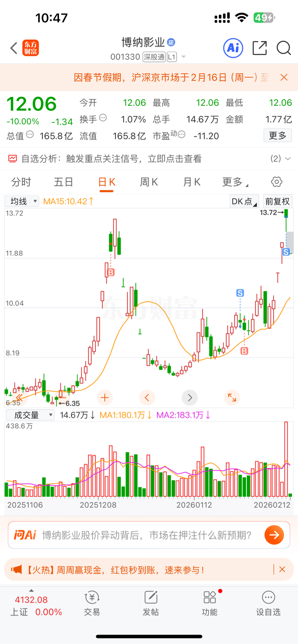Switch to the 分时 tab
Screen dimensions: 298x644
point(21,182)
